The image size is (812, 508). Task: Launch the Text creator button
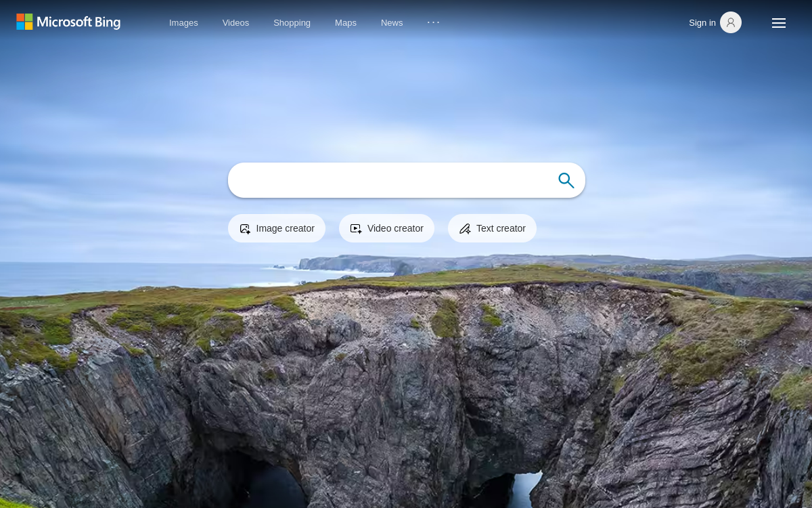click(x=492, y=228)
